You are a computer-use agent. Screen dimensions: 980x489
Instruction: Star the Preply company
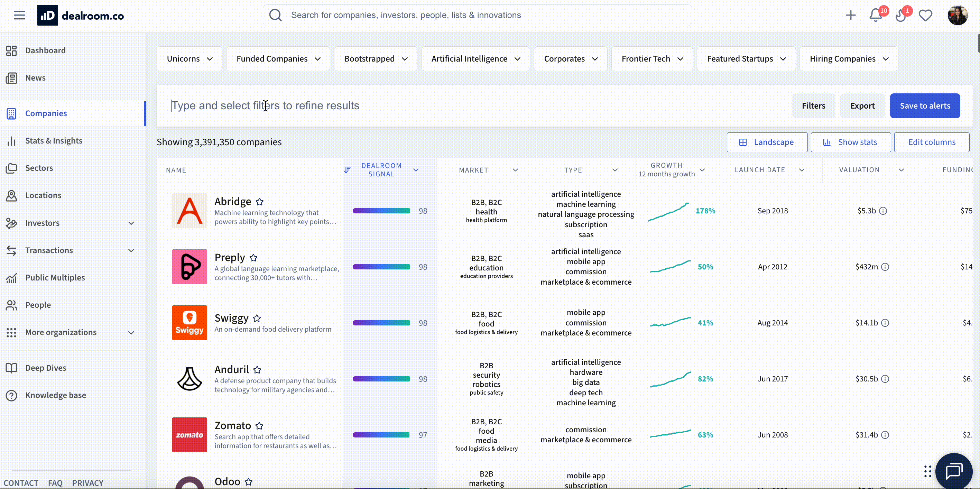[253, 258]
